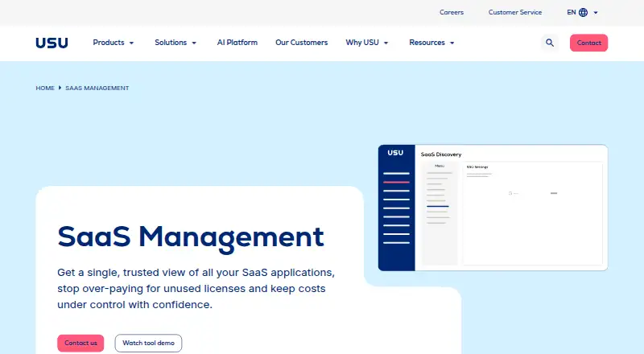Open the Solutions menu

point(171,43)
